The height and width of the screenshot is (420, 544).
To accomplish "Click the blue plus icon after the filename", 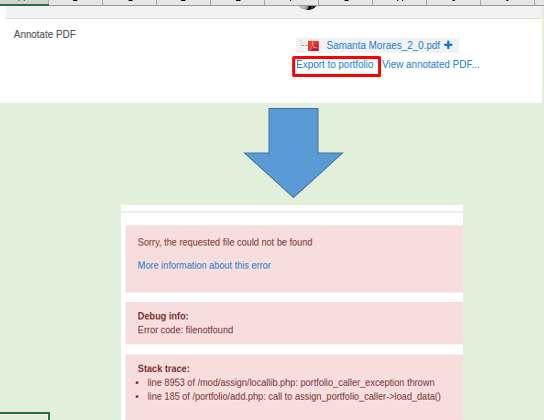I will [448, 45].
